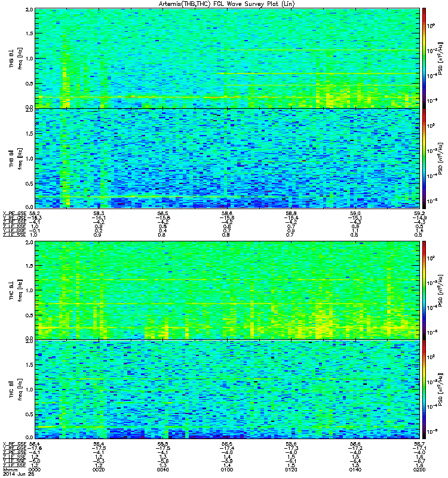This screenshot has width=448, height=478.
Task: Click the 59.0 X_RE_GSE value under the THB panels
Action: [355, 213]
